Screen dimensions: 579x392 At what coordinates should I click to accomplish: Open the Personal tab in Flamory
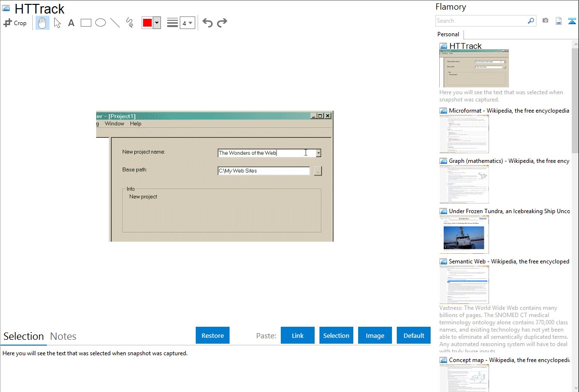tap(448, 34)
